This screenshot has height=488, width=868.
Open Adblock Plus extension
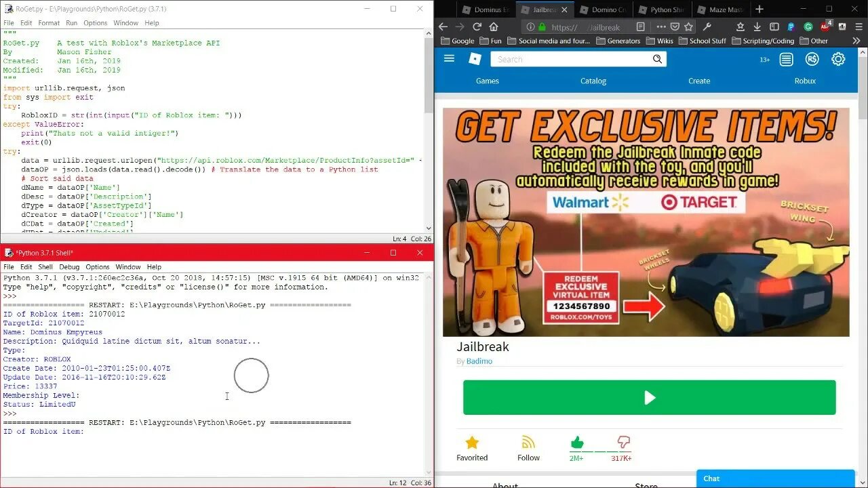[825, 27]
